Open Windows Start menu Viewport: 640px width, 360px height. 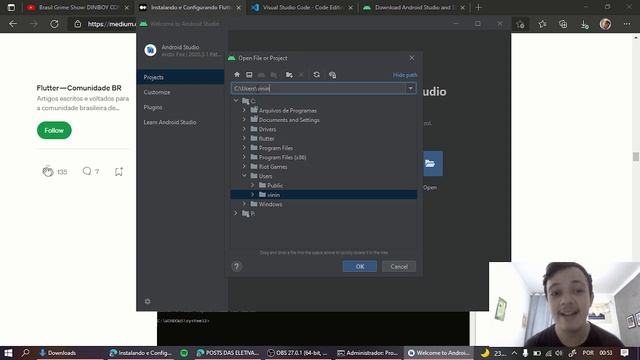pos(8,353)
